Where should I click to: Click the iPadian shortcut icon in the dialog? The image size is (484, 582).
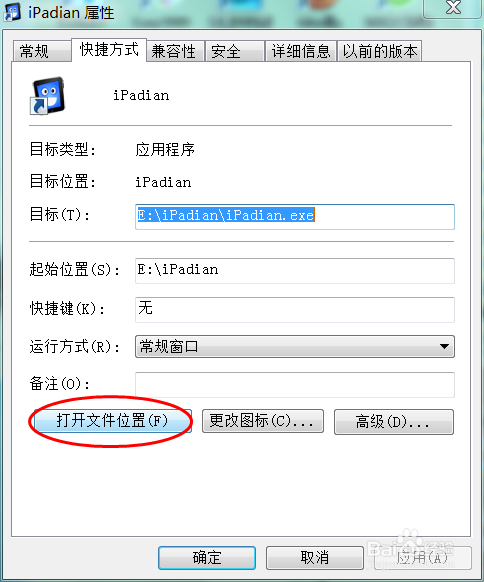click(47, 96)
